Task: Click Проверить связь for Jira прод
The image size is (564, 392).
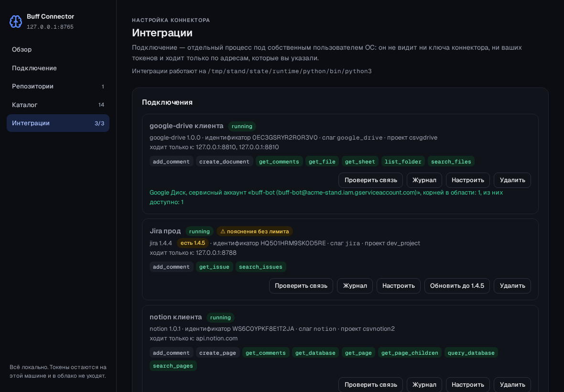Action: 301,286
